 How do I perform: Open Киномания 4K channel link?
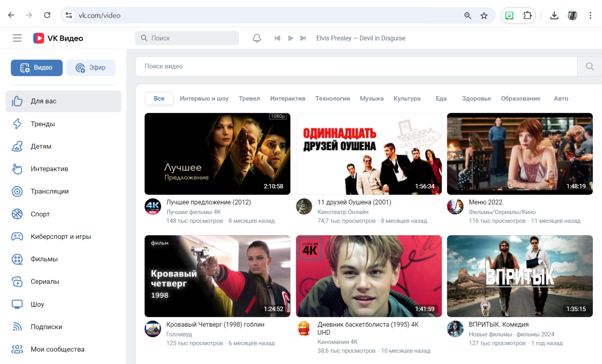(x=337, y=342)
